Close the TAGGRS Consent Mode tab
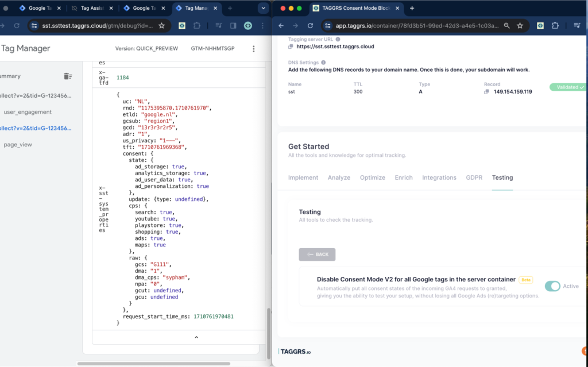Image resolution: width=588 pixels, height=367 pixels. [397, 8]
